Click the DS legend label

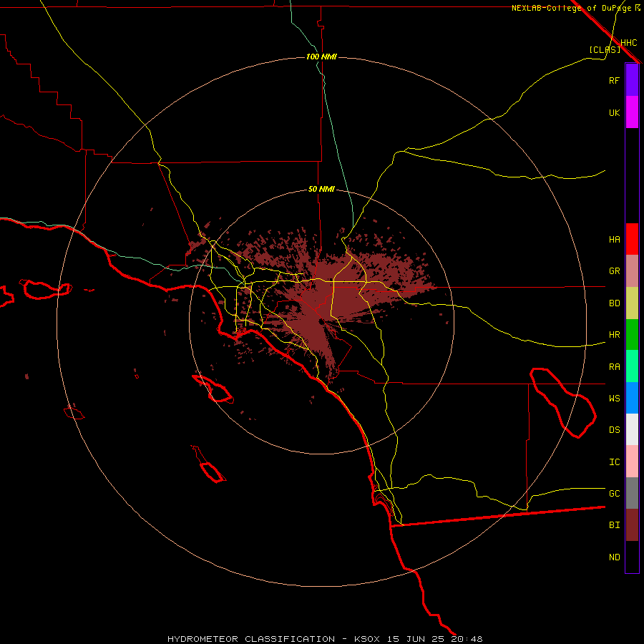pos(614,430)
